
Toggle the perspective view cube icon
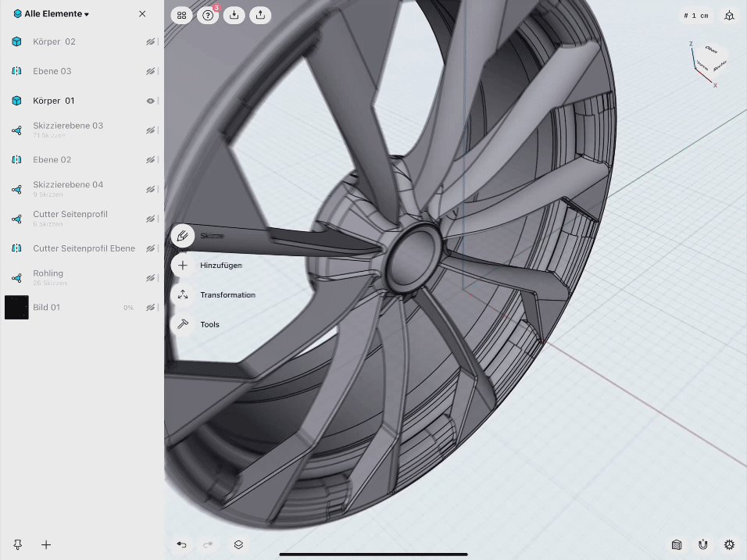729,16
